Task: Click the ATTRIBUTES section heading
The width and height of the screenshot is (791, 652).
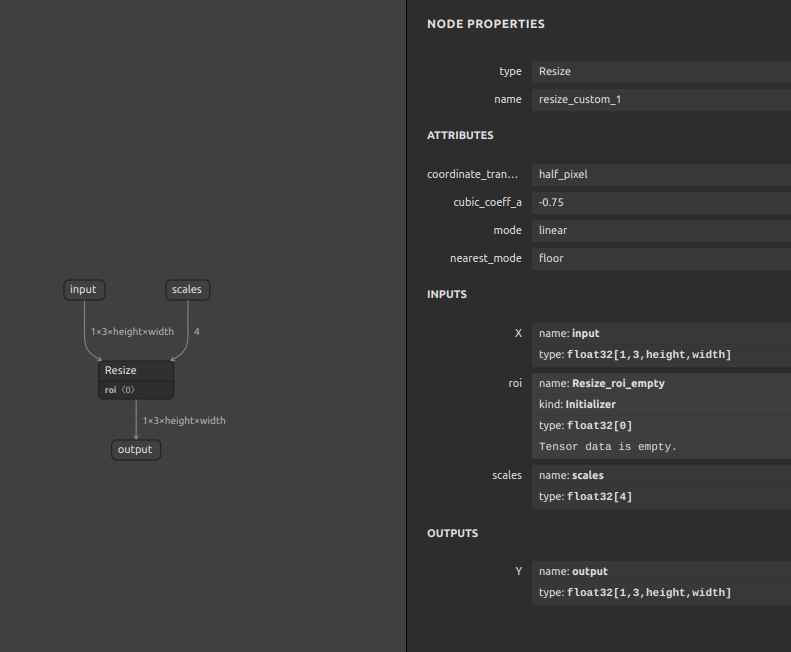Action: point(460,135)
